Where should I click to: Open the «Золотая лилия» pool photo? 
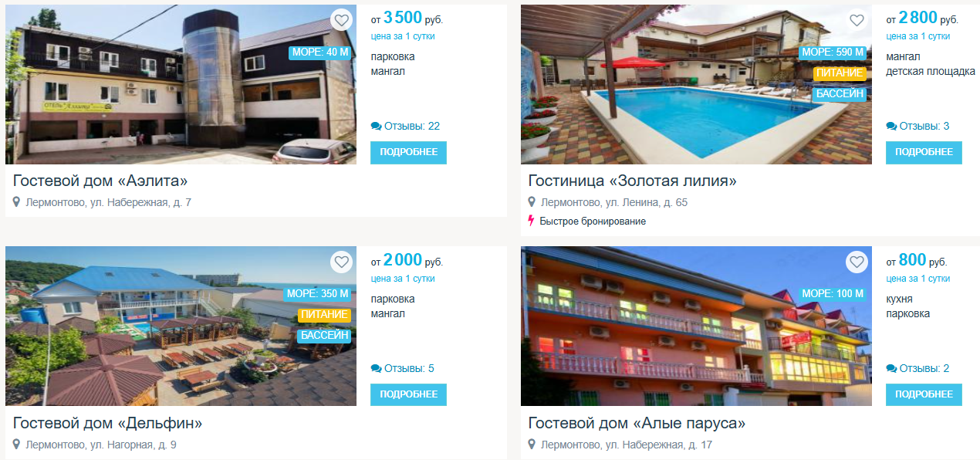696,84
